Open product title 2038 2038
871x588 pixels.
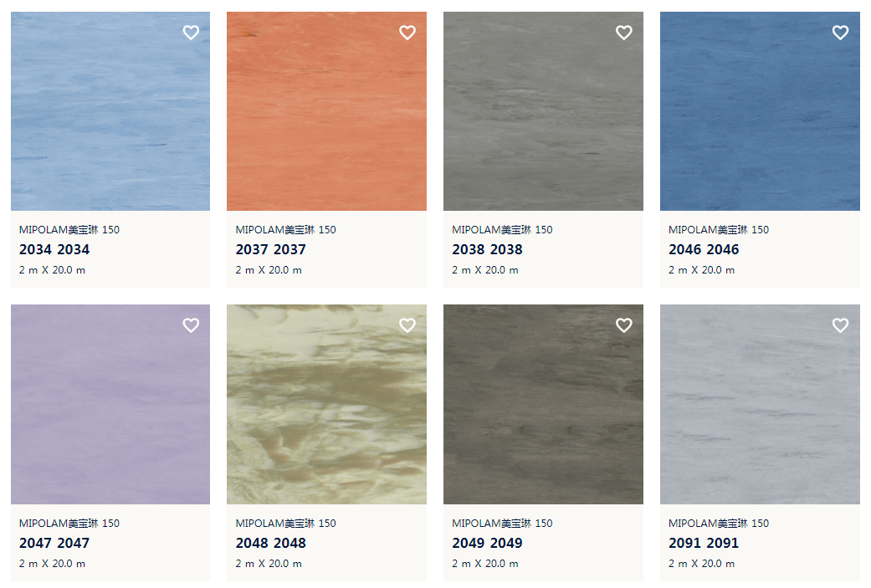click(487, 250)
